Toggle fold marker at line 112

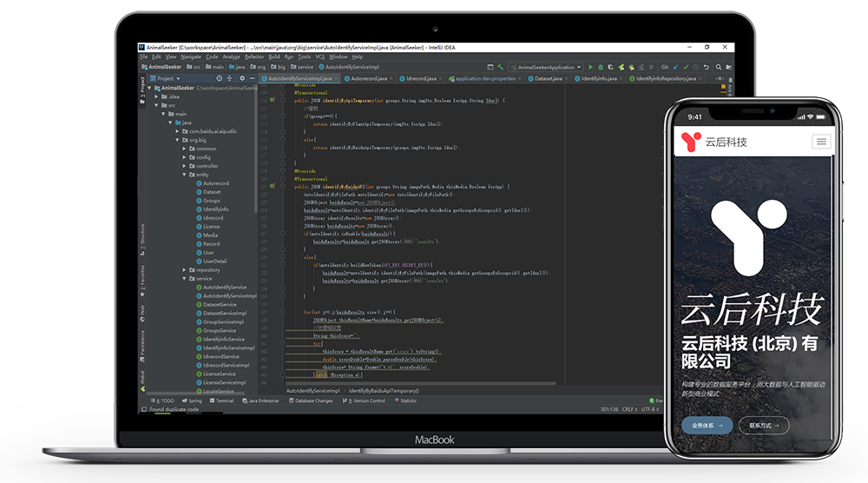[282, 116]
